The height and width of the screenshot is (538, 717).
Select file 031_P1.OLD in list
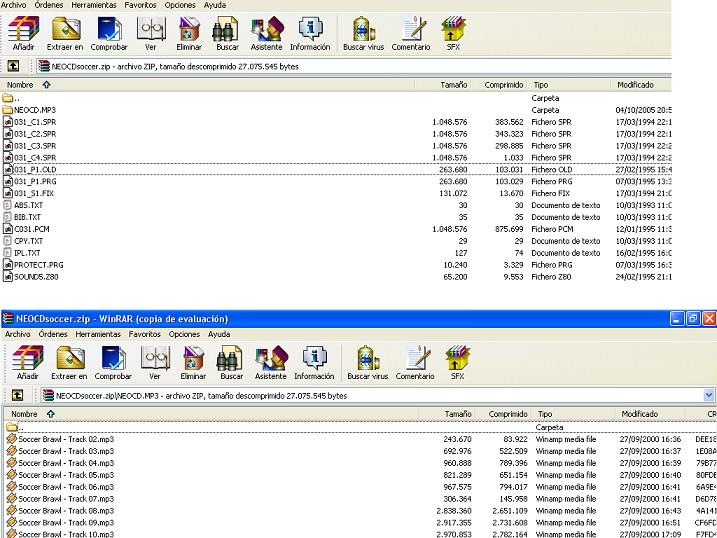coord(35,169)
